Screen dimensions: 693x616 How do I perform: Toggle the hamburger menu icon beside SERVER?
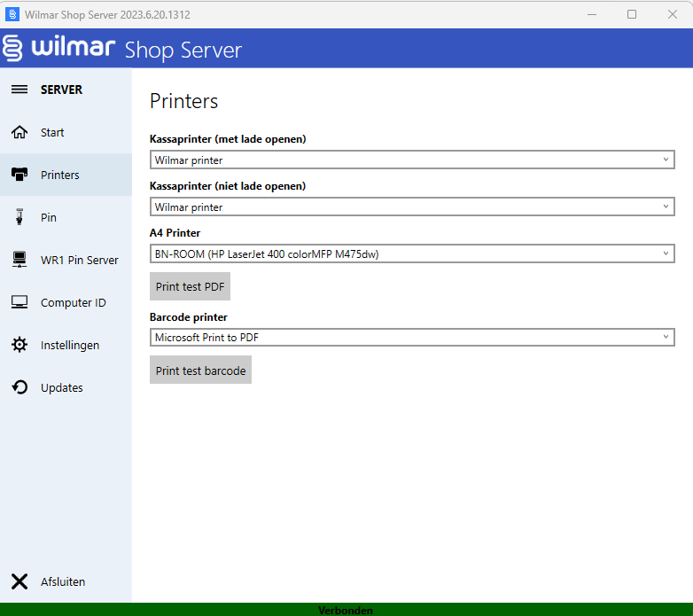pyautogui.click(x=19, y=90)
